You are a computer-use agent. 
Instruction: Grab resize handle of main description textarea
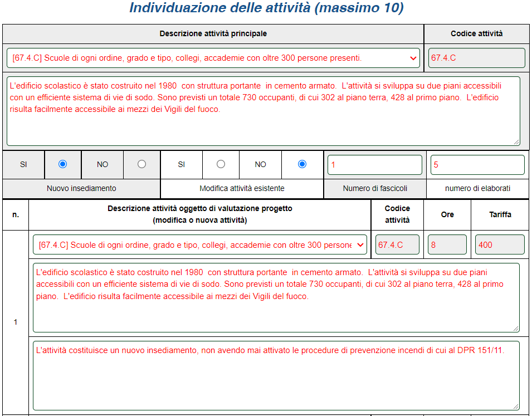[x=516, y=142]
